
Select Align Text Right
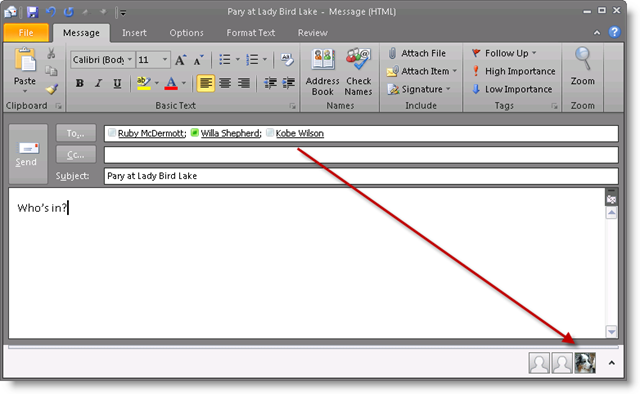pyautogui.click(x=244, y=83)
